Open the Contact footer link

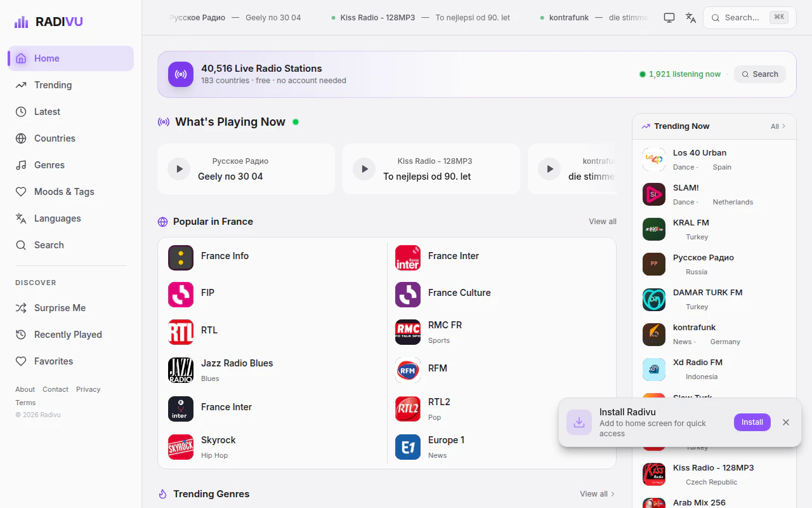pos(55,389)
